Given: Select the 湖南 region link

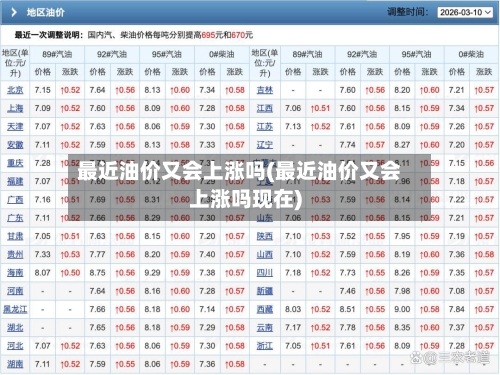Looking at the screenshot, I should pyautogui.click(x=15, y=364).
